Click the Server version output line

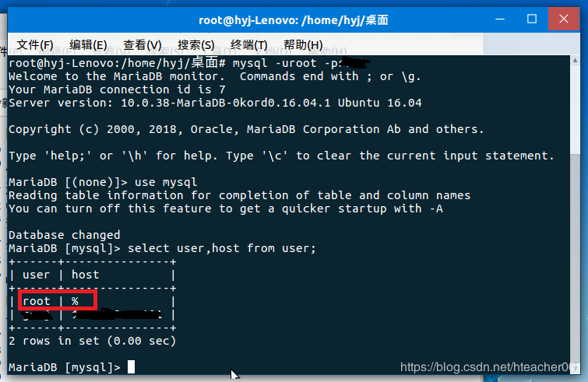214,103
